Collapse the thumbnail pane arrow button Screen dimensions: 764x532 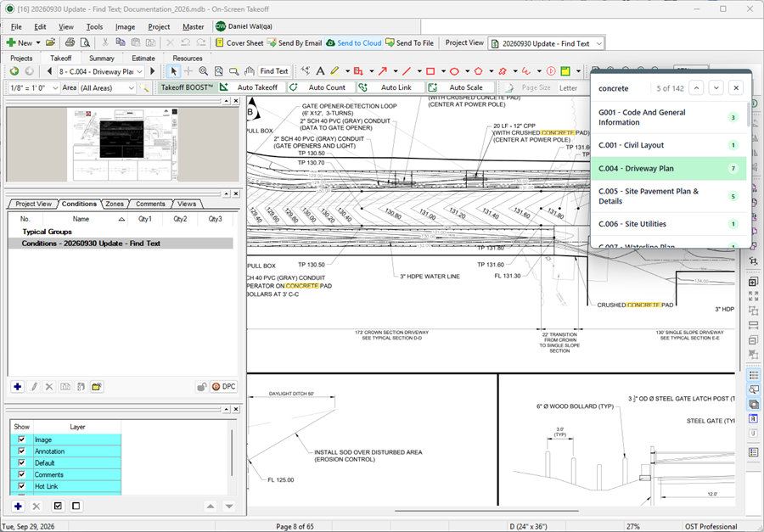227,101
